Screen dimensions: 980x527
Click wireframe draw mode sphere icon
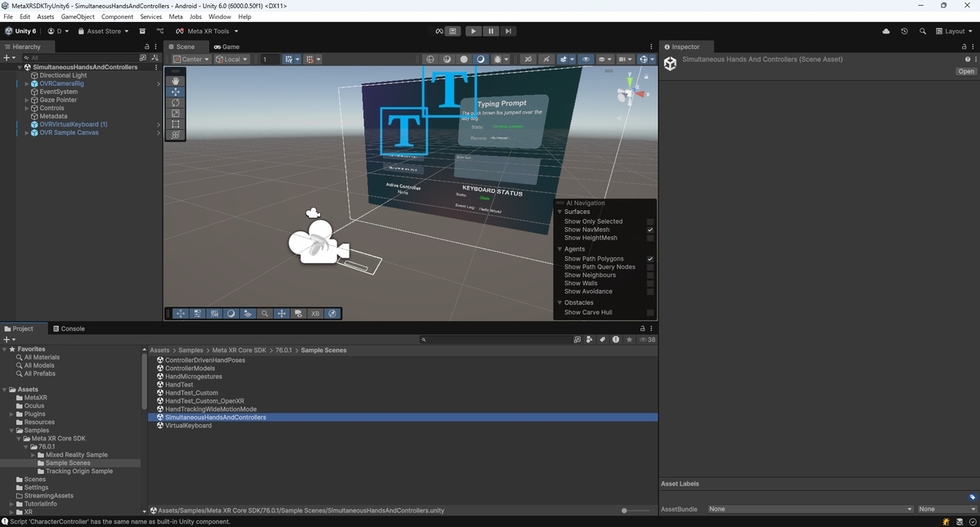point(430,59)
